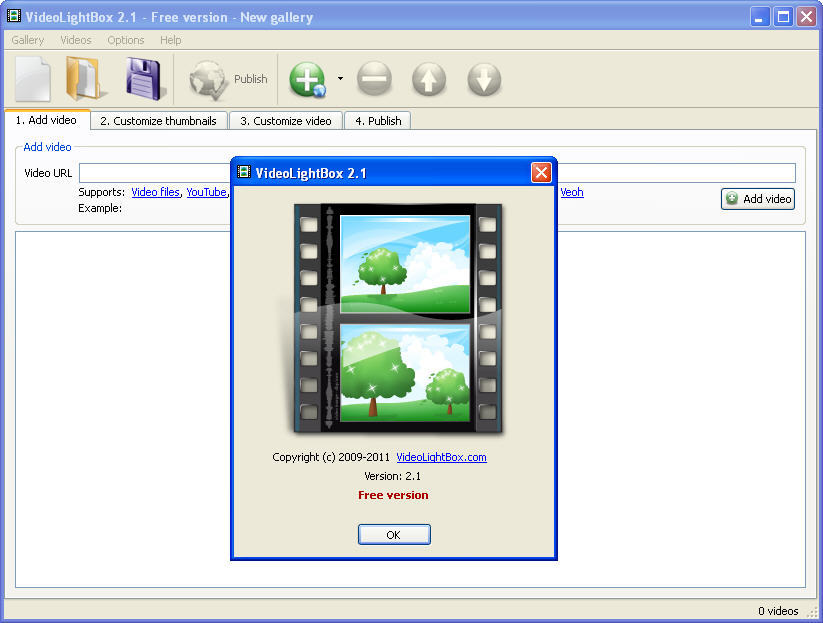
Task: Switch to the 4. Publish tab
Action: tap(378, 121)
